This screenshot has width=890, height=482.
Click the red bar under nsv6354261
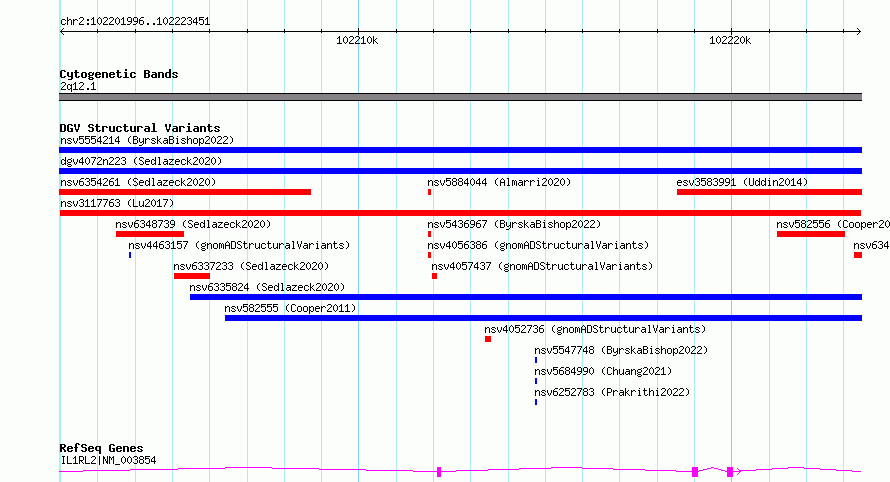click(x=185, y=192)
